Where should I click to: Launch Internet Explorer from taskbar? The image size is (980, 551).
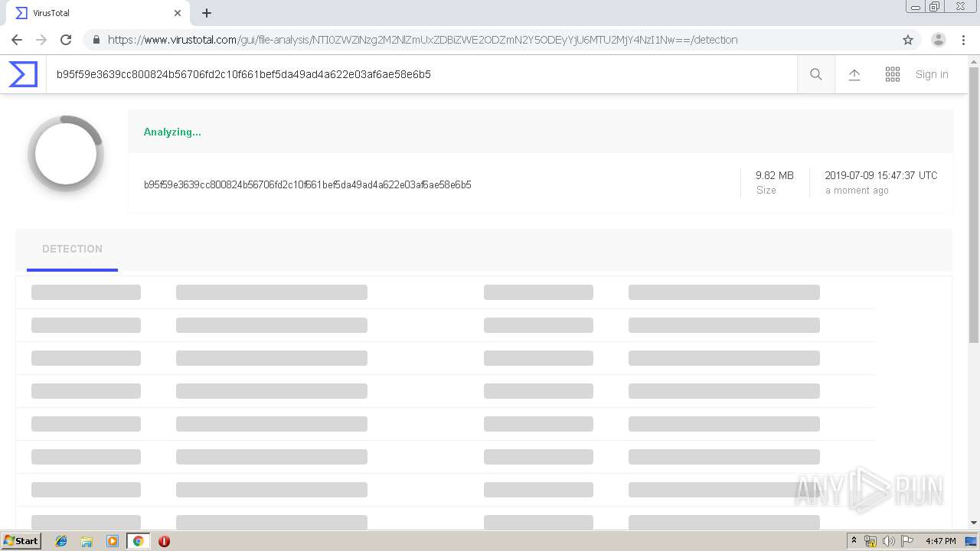61,541
